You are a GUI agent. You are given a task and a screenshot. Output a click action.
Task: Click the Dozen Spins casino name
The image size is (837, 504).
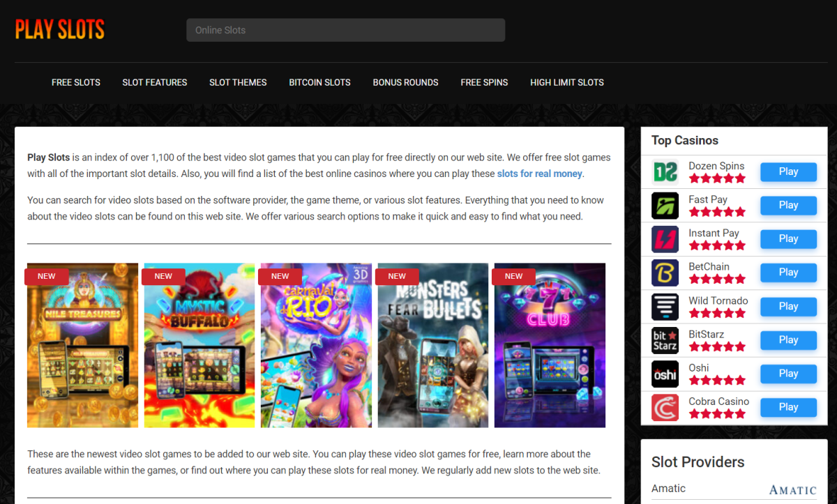pyautogui.click(x=716, y=166)
